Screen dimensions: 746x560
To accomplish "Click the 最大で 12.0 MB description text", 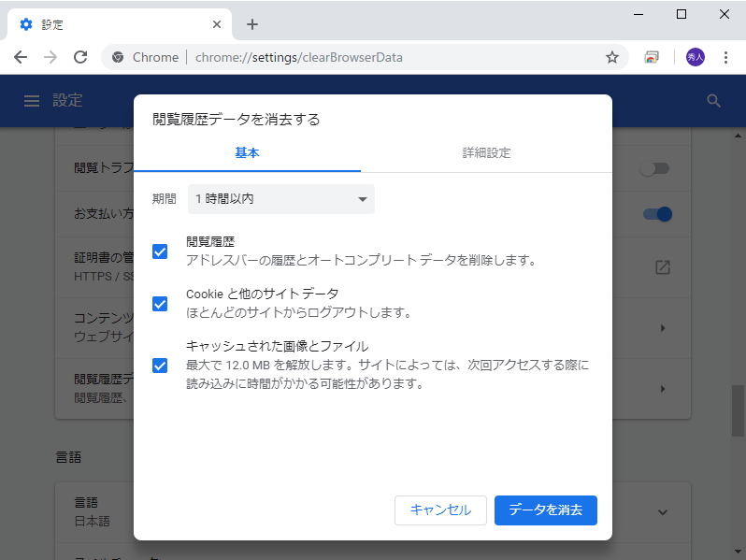I will (387, 374).
